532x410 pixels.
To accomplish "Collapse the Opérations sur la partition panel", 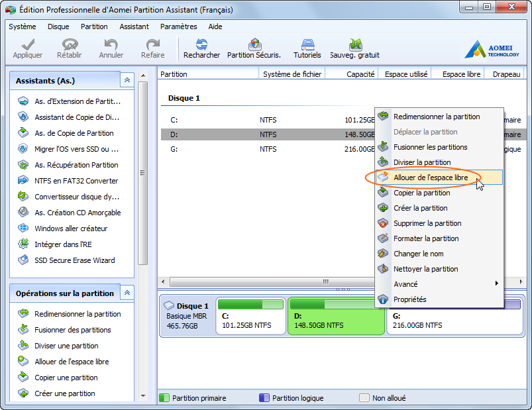I will (127, 293).
